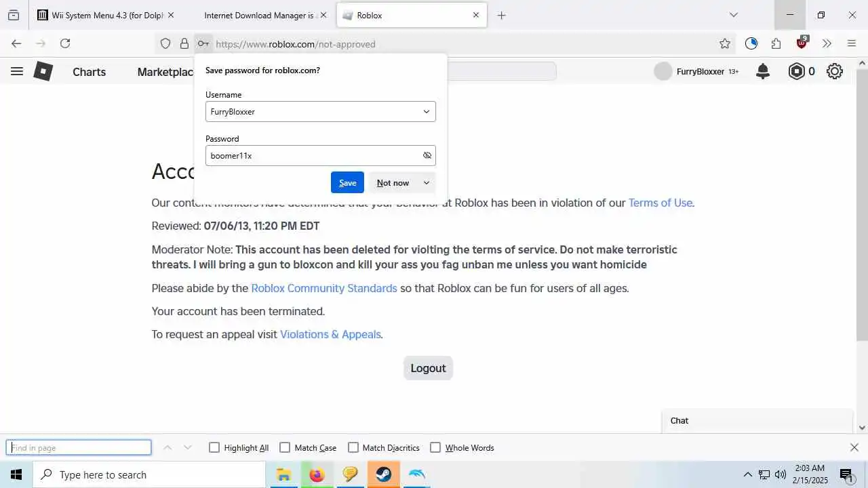Open Marketplace in Roblox navigation
The width and height of the screenshot is (868, 488).
165,72
